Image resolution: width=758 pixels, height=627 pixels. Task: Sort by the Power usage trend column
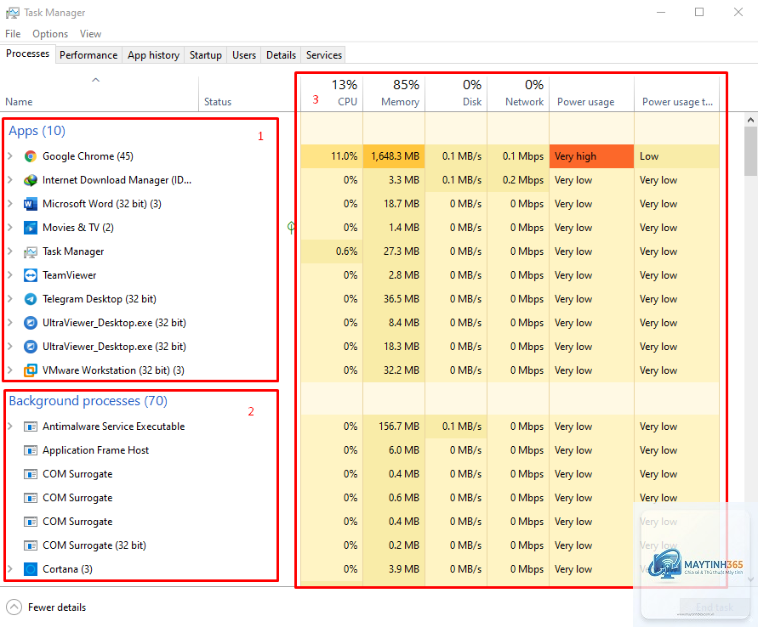coord(677,92)
